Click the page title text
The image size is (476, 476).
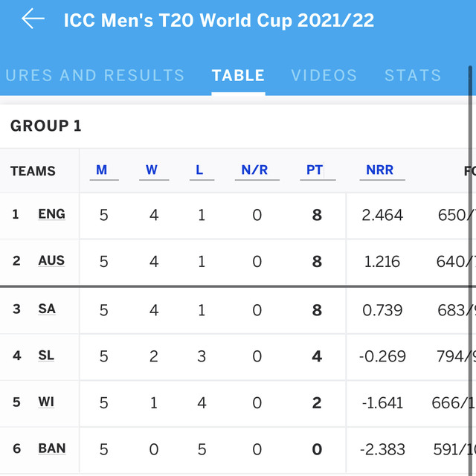[219, 21]
